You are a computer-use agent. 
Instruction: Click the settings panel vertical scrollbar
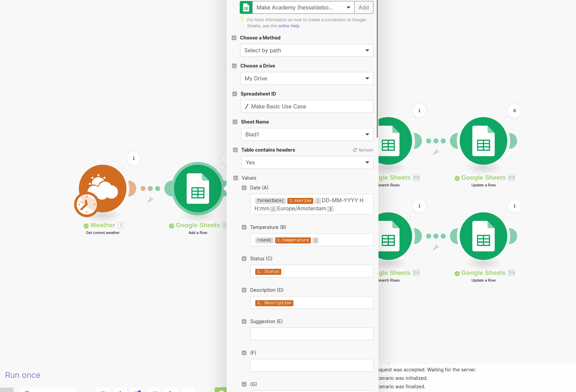pyautogui.click(x=377, y=69)
